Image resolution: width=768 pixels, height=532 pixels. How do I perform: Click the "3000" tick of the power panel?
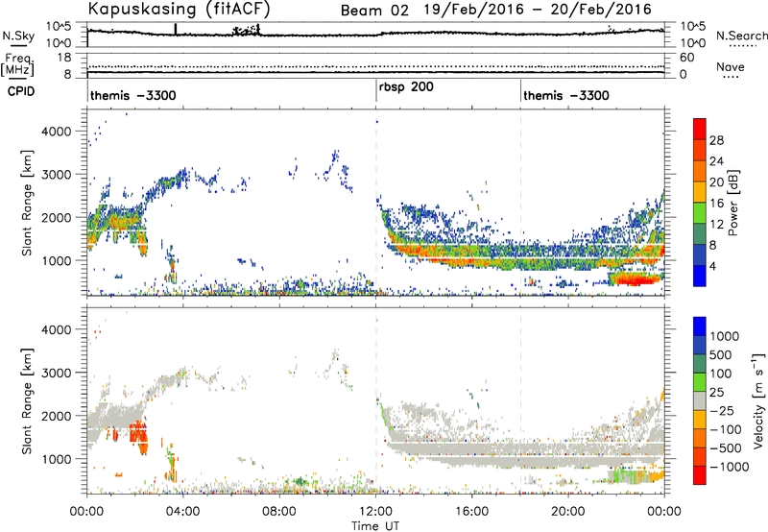click(57, 175)
